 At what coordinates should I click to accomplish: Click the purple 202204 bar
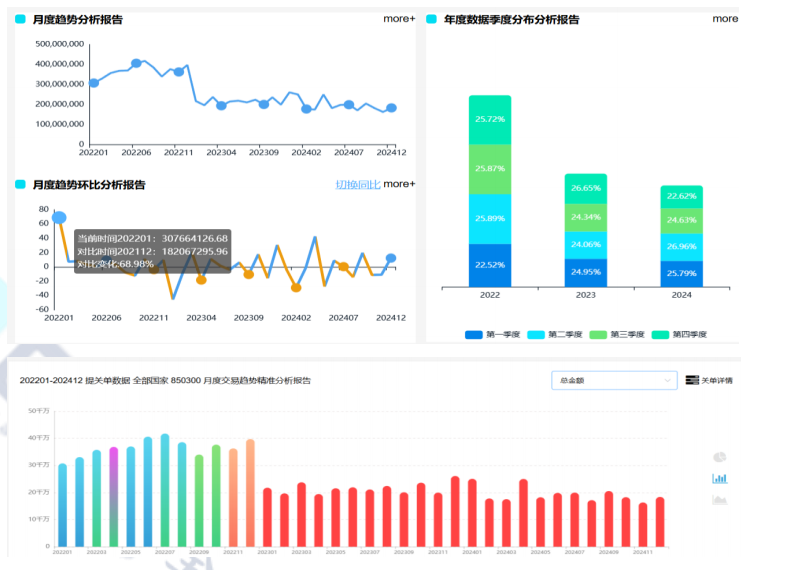click(113, 495)
